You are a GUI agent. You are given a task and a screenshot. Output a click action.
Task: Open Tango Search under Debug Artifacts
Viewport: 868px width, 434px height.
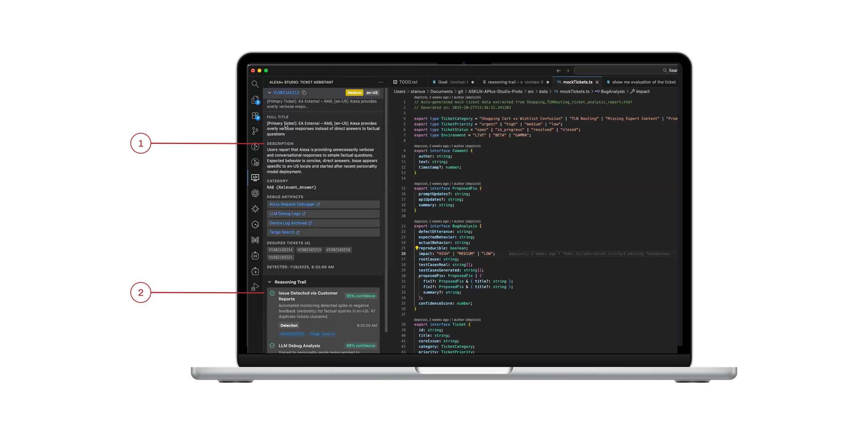coord(284,232)
